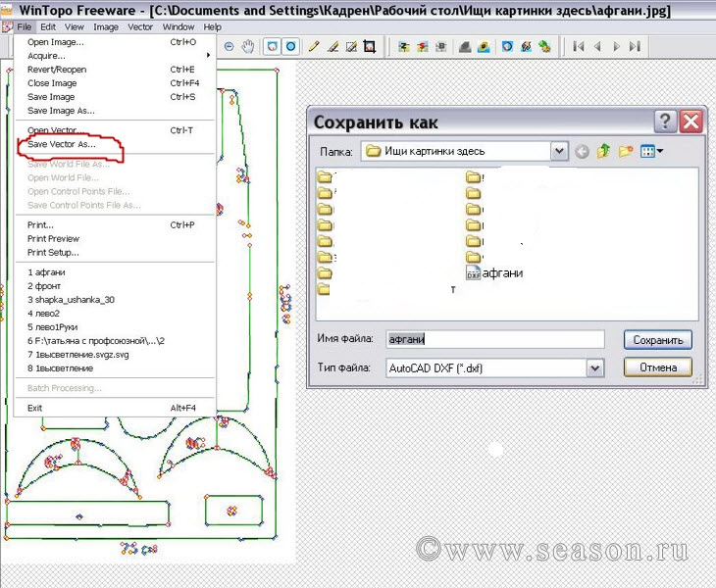
Task: Jump to last image with skip-forward arrow
Action: coord(636,46)
